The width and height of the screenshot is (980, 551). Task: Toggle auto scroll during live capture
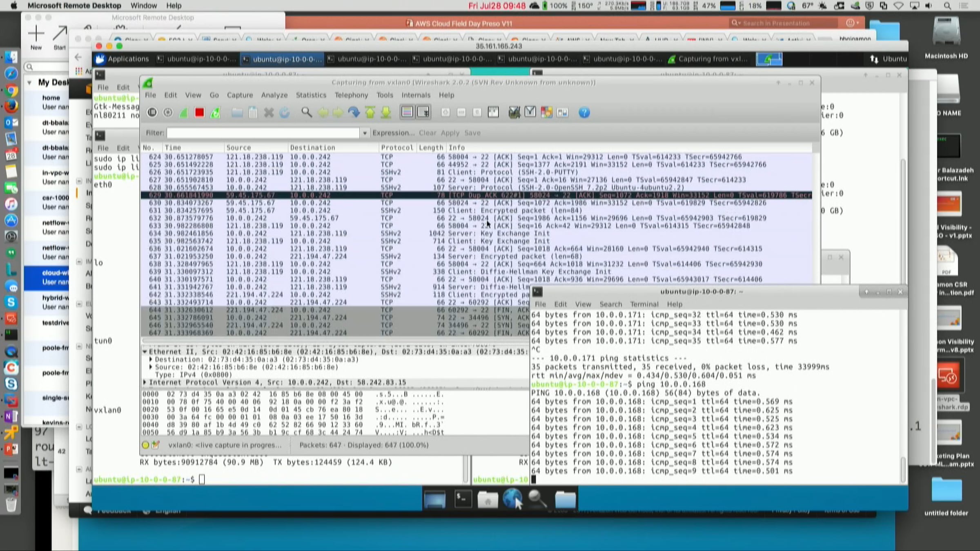point(423,112)
